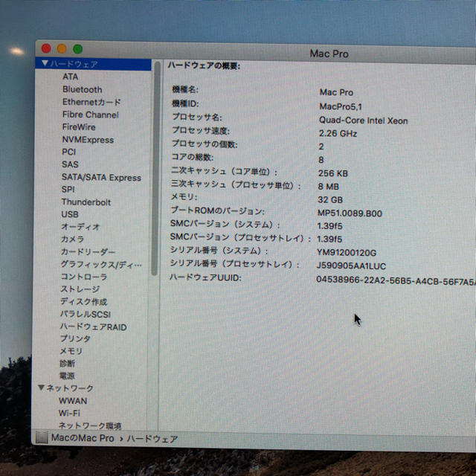The height and width of the screenshot is (476, 476).
Task: Click the computer icon in path bar
Action: [x=42, y=437]
